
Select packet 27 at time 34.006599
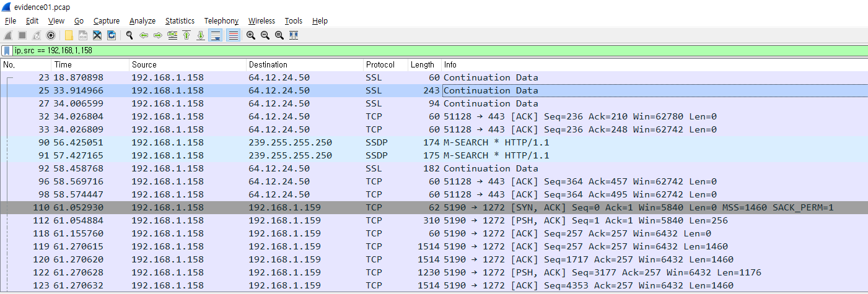tap(434, 103)
